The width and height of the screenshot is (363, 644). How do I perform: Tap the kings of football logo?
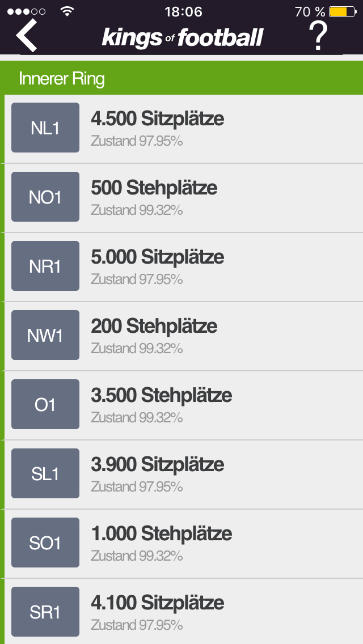[183, 37]
